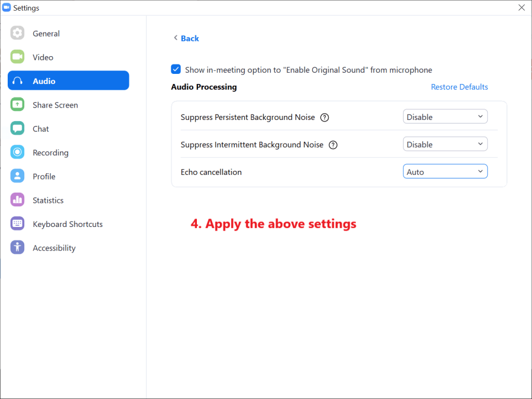
Task: Expand Suppress Persistent Background Noise dropdown
Action: pyautogui.click(x=445, y=117)
